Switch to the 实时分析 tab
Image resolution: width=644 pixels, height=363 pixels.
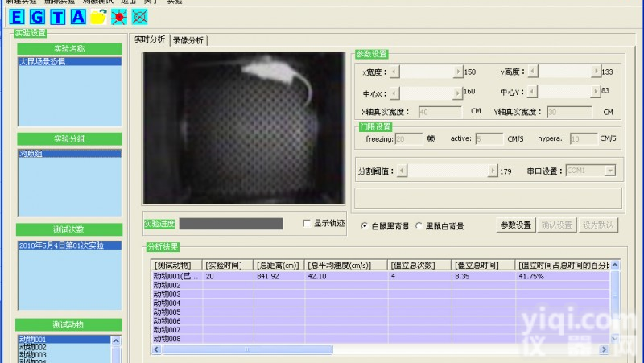click(x=150, y=40)
